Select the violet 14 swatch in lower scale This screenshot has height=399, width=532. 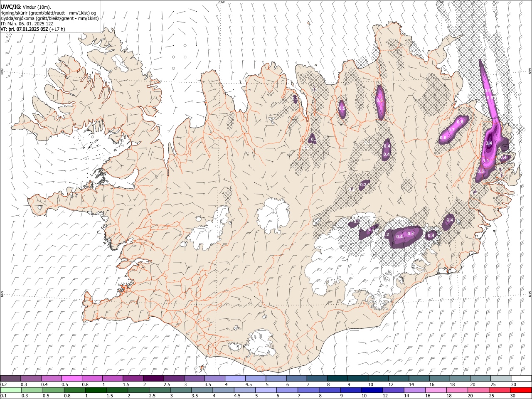click(x=414, y=390)
